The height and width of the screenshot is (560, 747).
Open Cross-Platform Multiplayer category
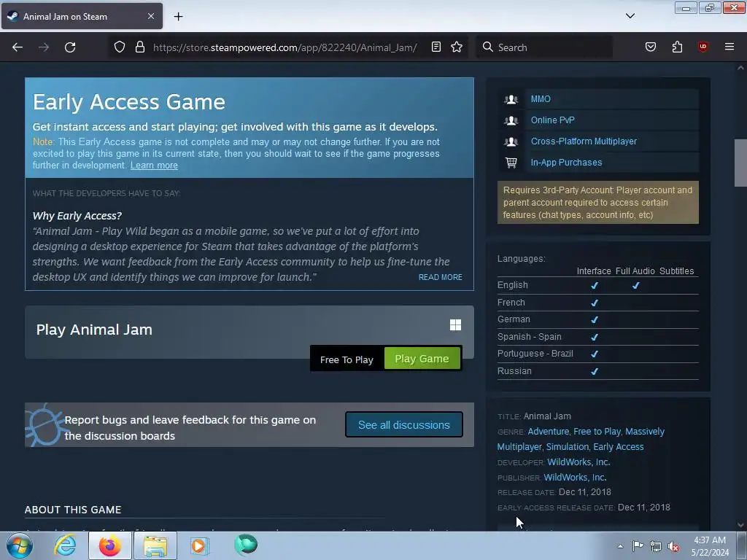click(x=584, y=141)
